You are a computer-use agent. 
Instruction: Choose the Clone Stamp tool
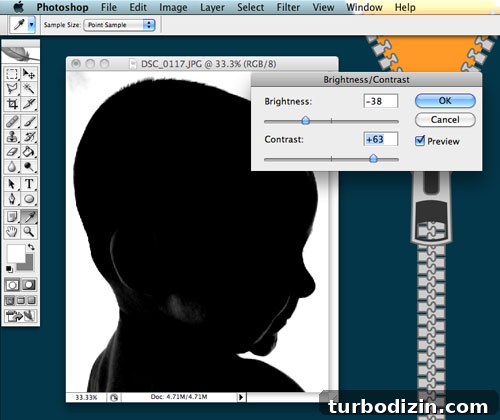(12, 137)
